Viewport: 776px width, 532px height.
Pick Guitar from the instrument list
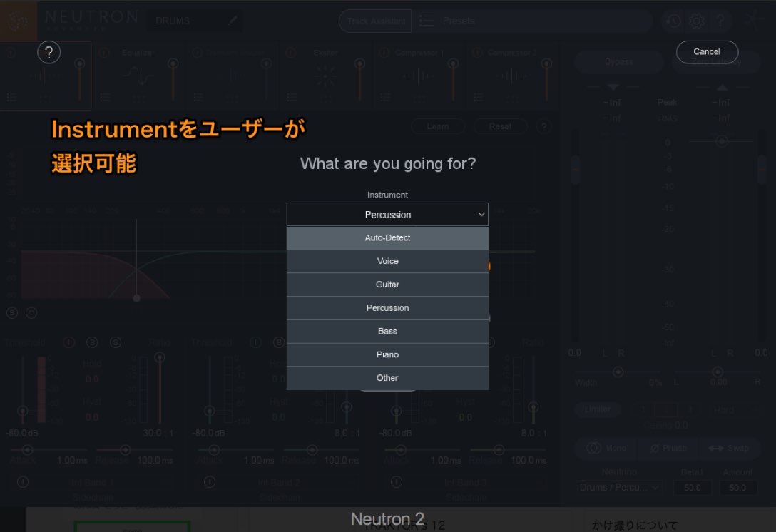[x=387, y=285]
